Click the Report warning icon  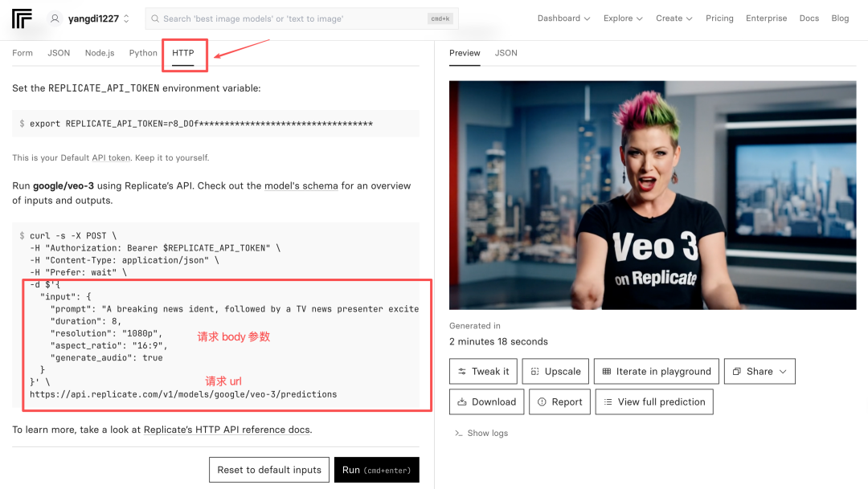(x=543, y=401)
